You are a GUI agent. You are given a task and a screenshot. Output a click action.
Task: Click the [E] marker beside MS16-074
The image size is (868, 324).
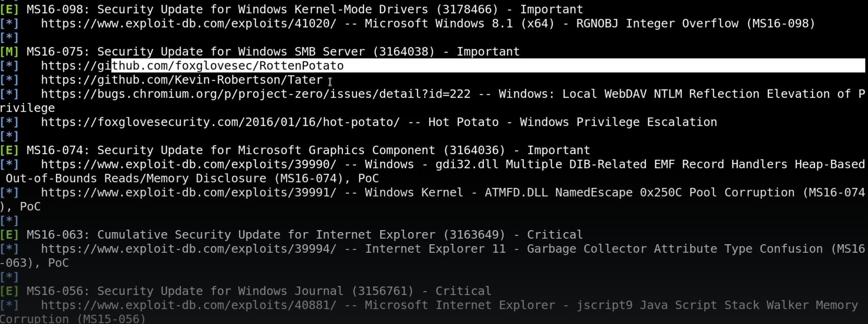coord(9,150)
